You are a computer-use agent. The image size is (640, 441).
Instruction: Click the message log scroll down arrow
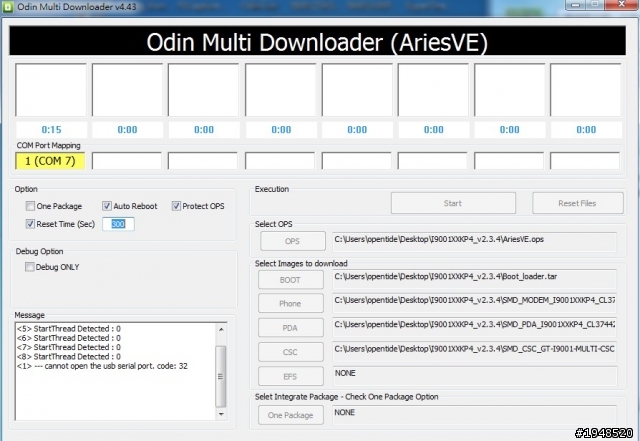pyautogui.click(x=221, y=414)
